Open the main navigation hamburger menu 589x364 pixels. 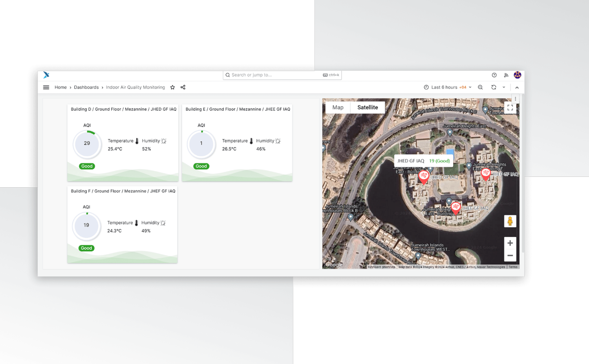pos(46,87)
